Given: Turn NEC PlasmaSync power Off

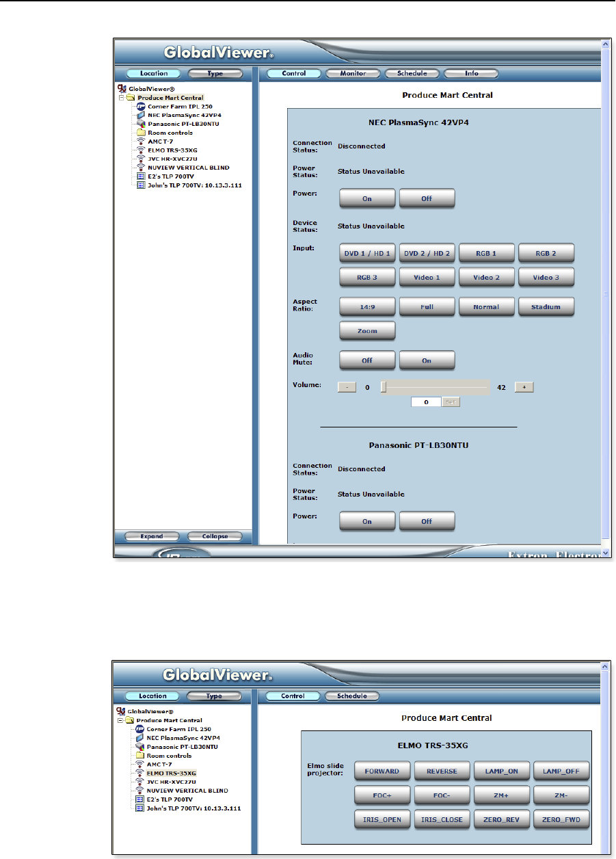Looking at the screenshot, I should (427, 198).
